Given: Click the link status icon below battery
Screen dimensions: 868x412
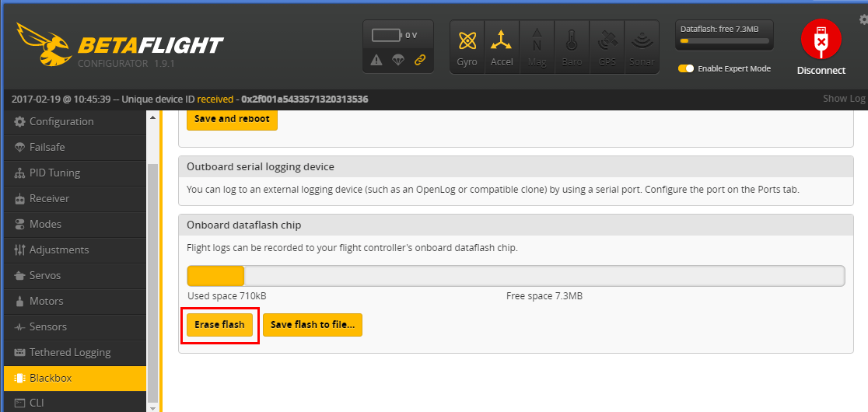Looking at the screenshot, I should click(x=420, y=61).
